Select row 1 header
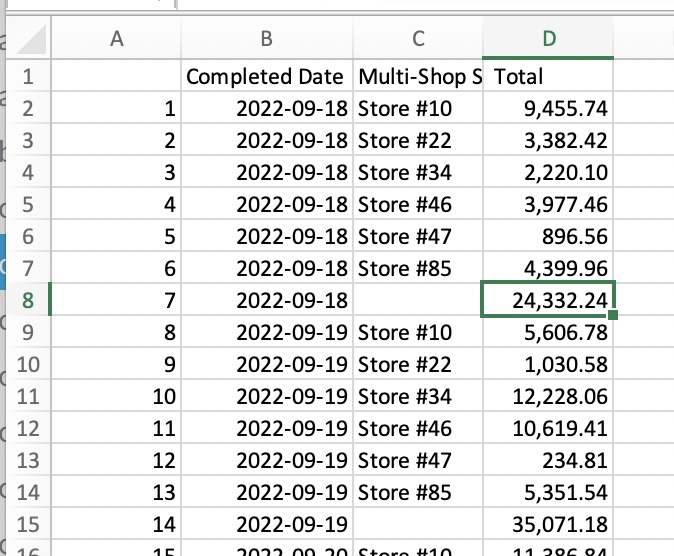 point(27,76)
